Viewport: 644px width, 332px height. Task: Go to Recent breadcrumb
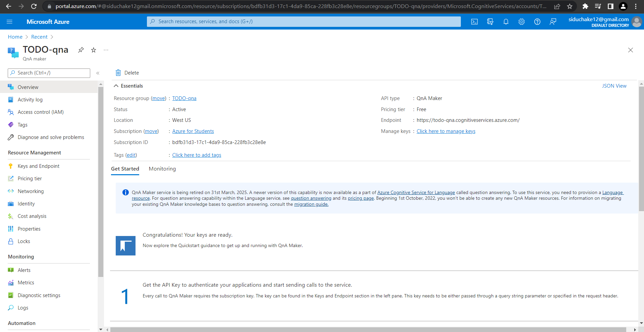[x=39, y=37]
